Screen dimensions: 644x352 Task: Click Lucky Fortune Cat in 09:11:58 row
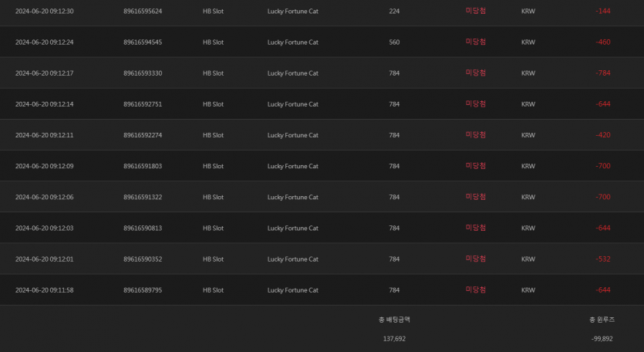tap(293, 290)
